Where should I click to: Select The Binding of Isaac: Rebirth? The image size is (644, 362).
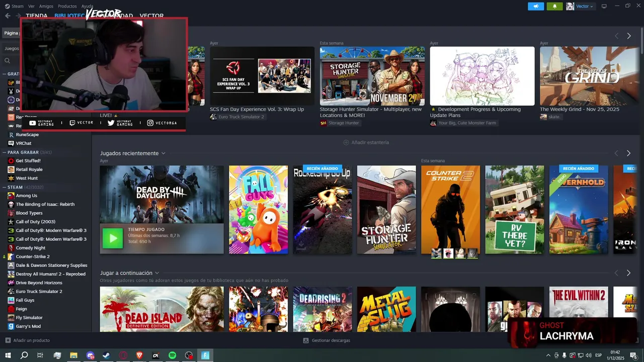point(46,204)
